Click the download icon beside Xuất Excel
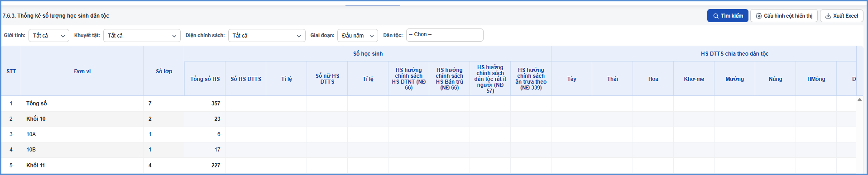868x175 pixels. click(828, 16)
